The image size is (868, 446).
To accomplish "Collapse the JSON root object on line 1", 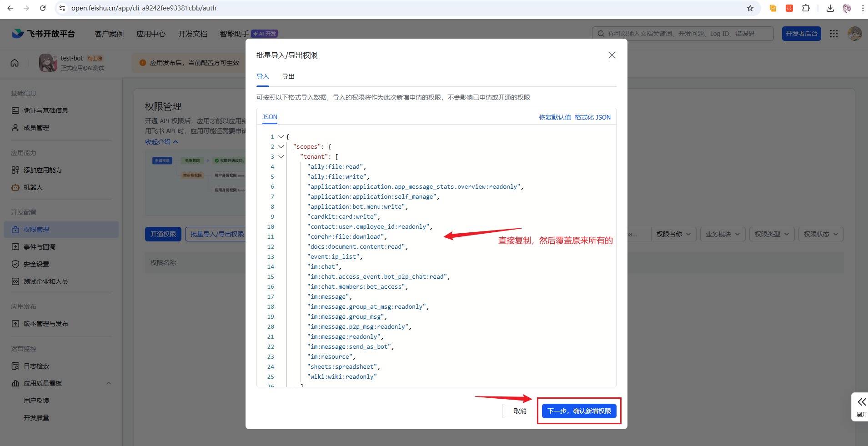I will [x=281, y=136].
